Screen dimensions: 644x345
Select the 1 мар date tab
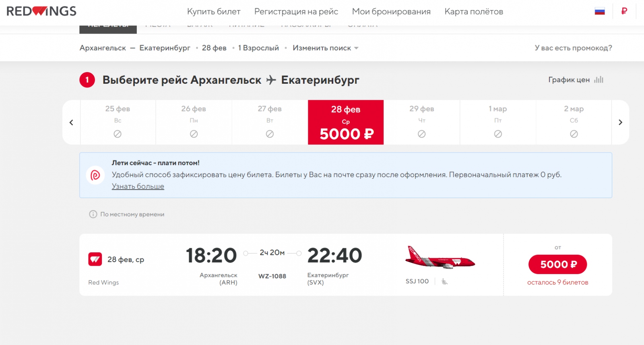pos(498,122)
